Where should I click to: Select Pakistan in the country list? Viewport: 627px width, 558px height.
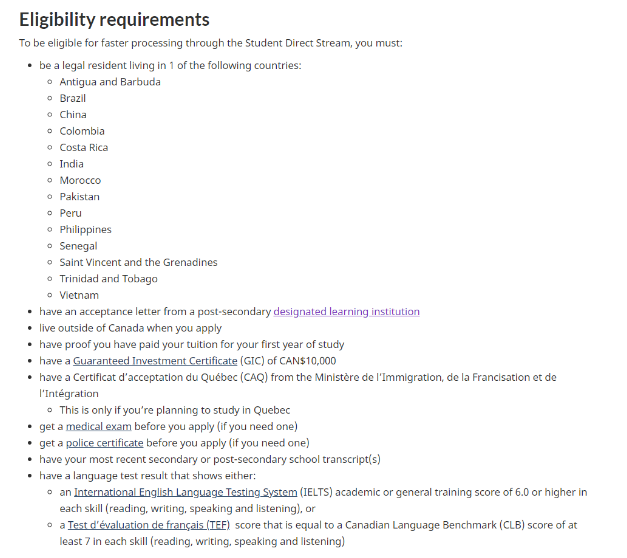coord(80,197)
